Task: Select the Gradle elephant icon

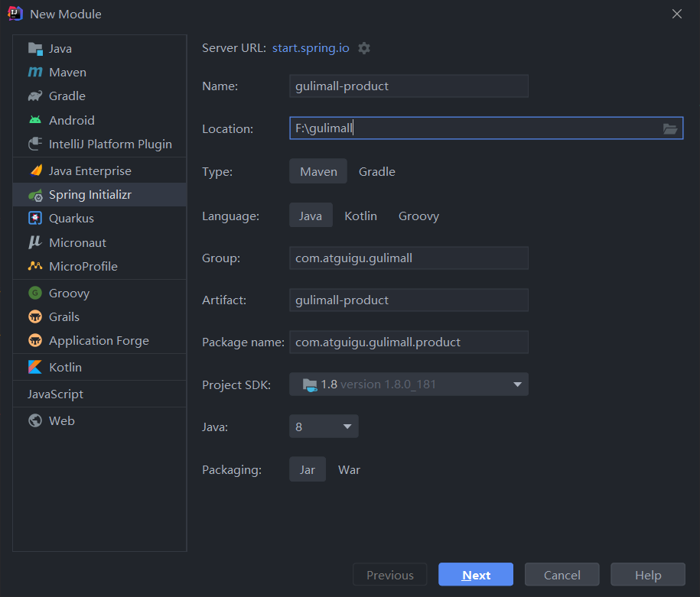Action: tap(35, 96)
